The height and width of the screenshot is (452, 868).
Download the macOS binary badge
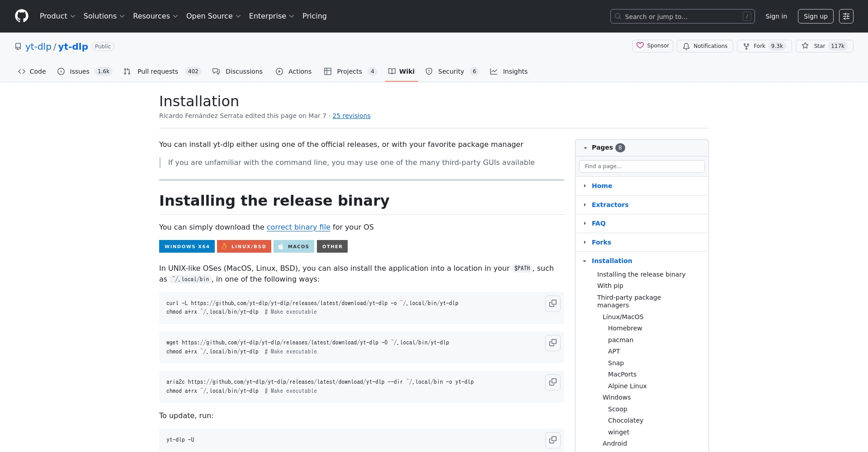pos(294,246)
